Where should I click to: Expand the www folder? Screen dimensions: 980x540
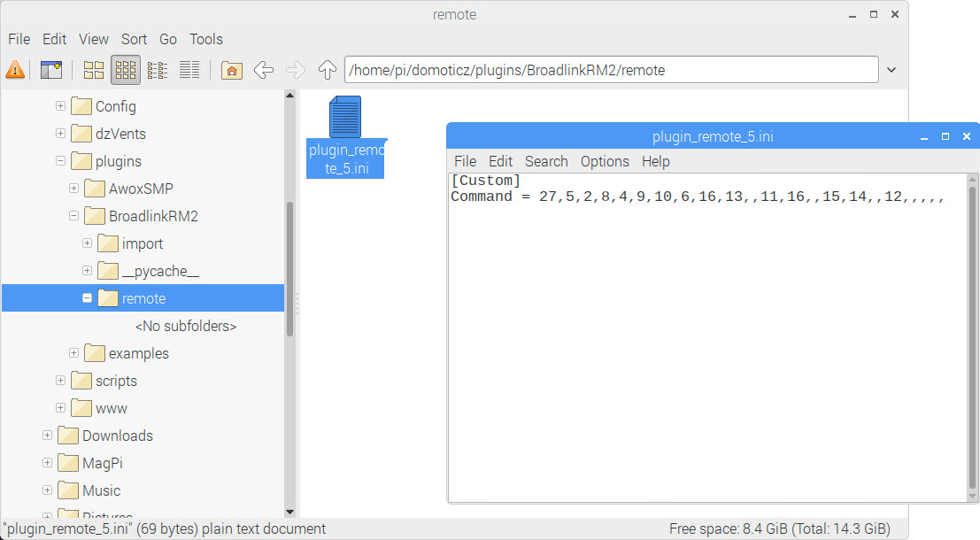click(x=60, y=408)
